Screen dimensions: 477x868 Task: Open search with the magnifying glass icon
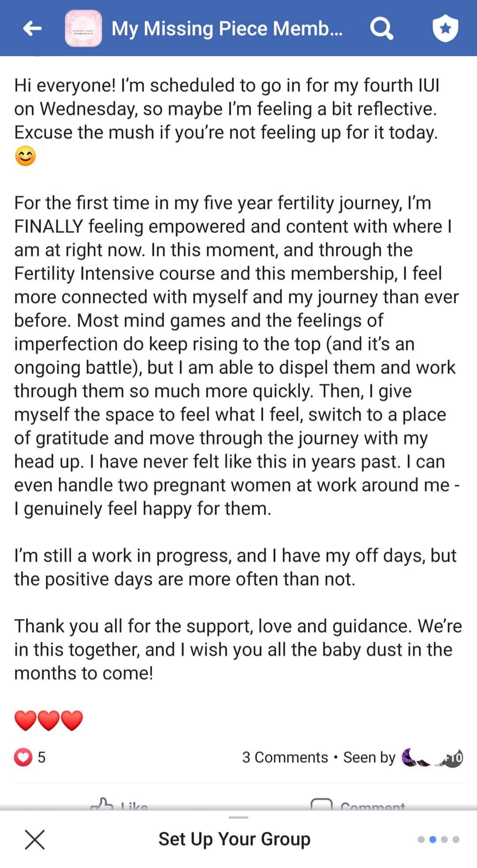coord(381,29)
